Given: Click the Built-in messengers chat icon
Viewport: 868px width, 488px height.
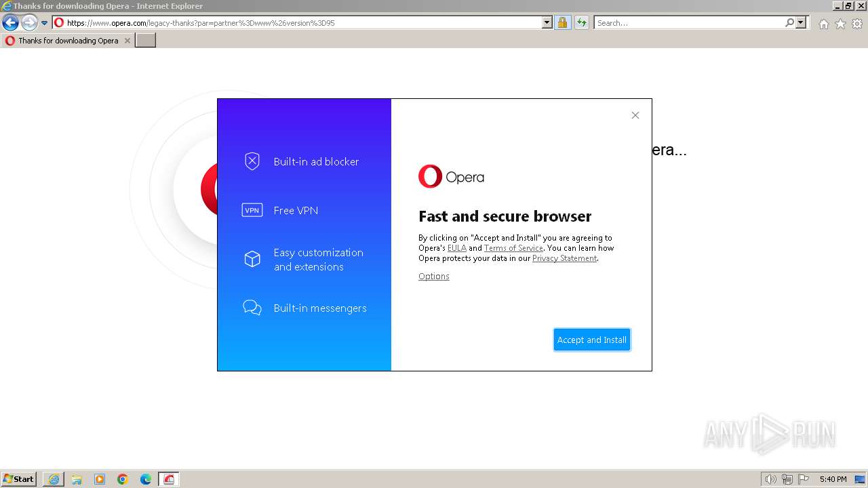Looking at the screenshot, I should [252, 308].
